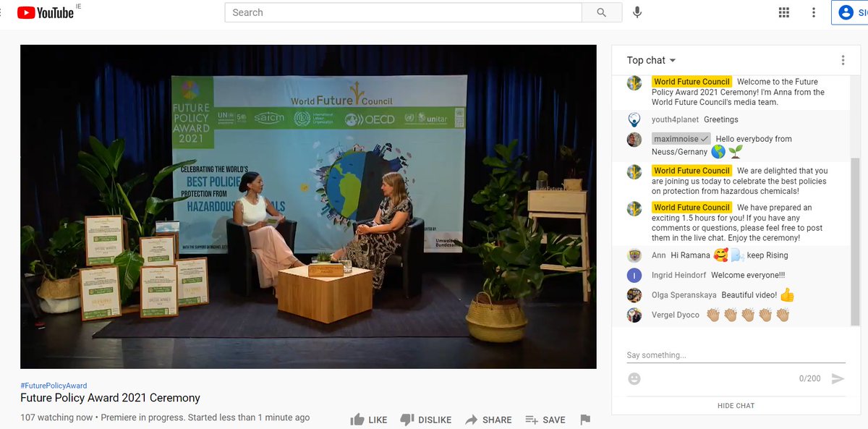Click youth4planet avatar
This screenshot has height=429, width=868.
tap(634, 119)
